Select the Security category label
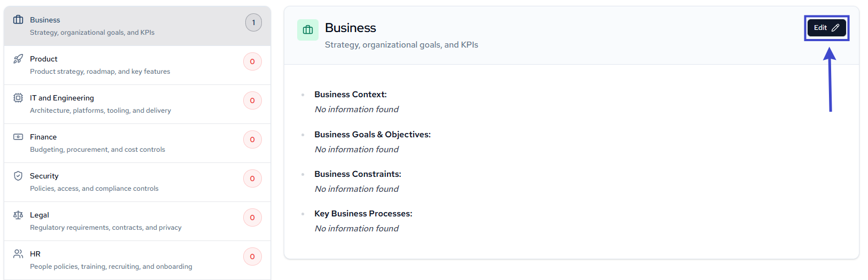868x280 pixels. coord(44,176)
